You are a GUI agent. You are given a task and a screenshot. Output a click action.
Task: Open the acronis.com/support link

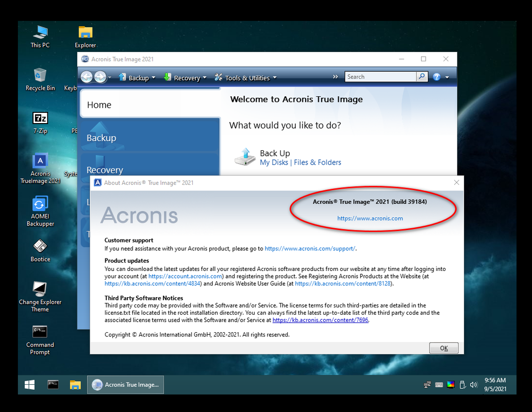[x=310, y=248]
